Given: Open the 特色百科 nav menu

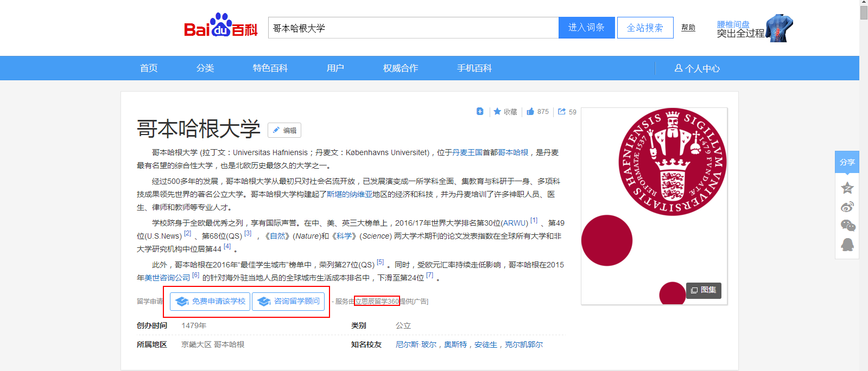Looking at the screenshot, I should tap(270, 68).
